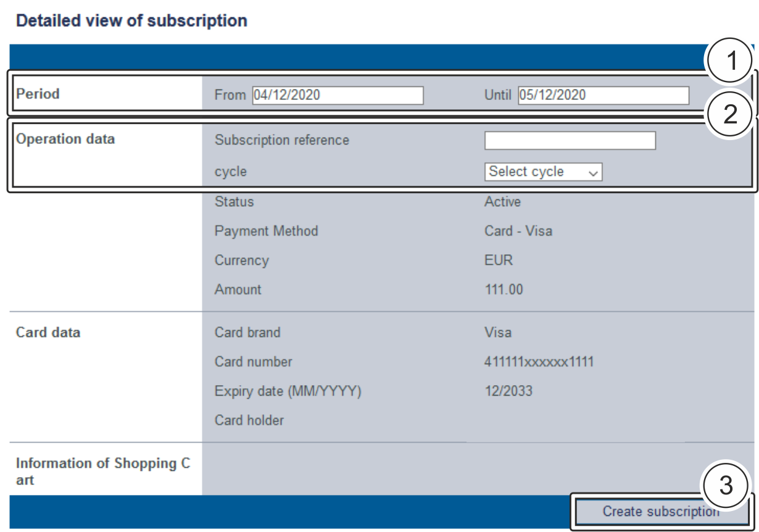Image resolution: width=759 pixels, height=532 pixels.
Task: Click the Information of Shopping Cart heading
Action: coord(102,472)
